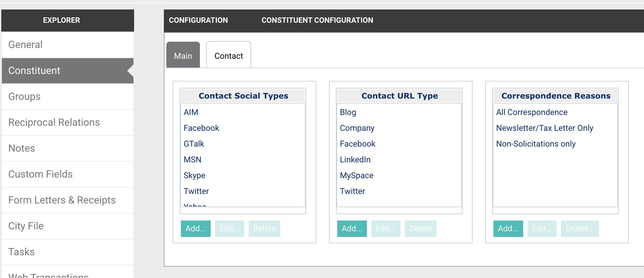Choose Newsletter/Tax Letter Only reason
Image resolution: width=644 pixels, height=278 pixels.
pyautogui.click(x=544, y=128)
